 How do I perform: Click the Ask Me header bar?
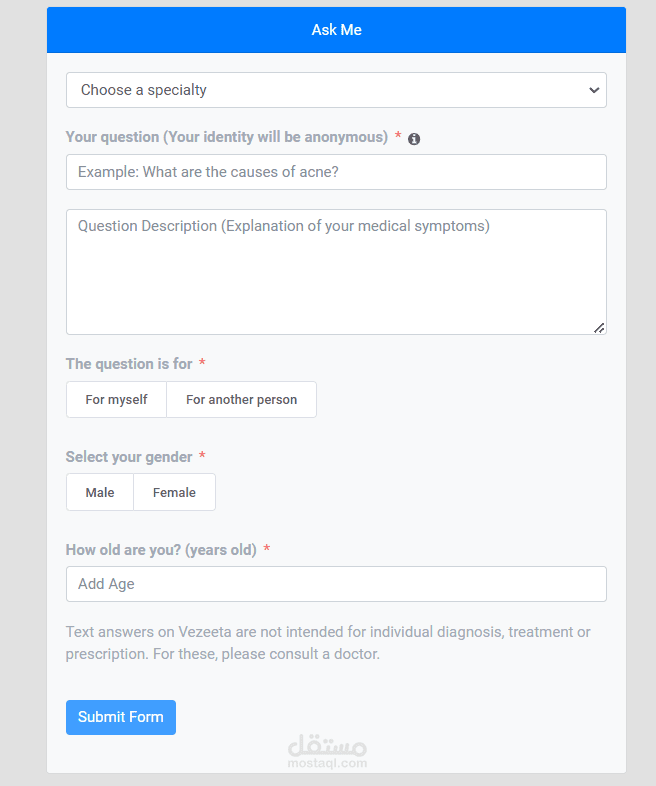[x=336, y=30]
